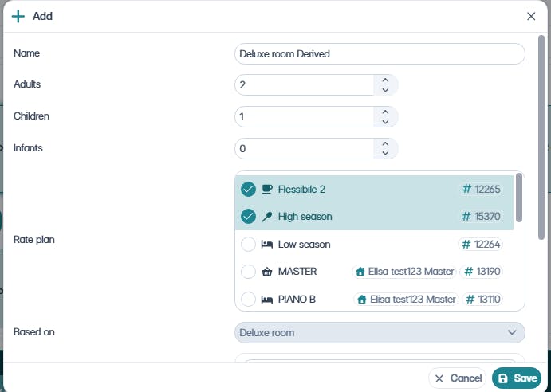Increase the Infants count by one

click(385, 143)
